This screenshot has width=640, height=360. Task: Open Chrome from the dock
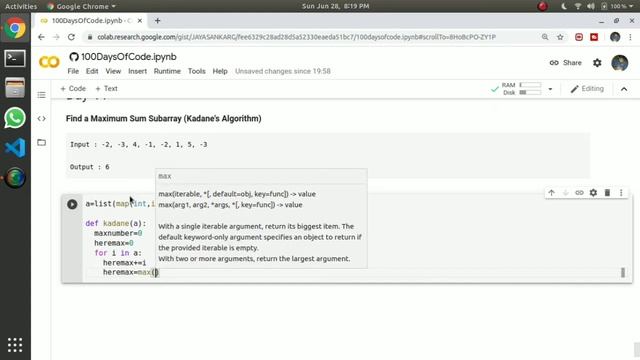pos(15,28)
